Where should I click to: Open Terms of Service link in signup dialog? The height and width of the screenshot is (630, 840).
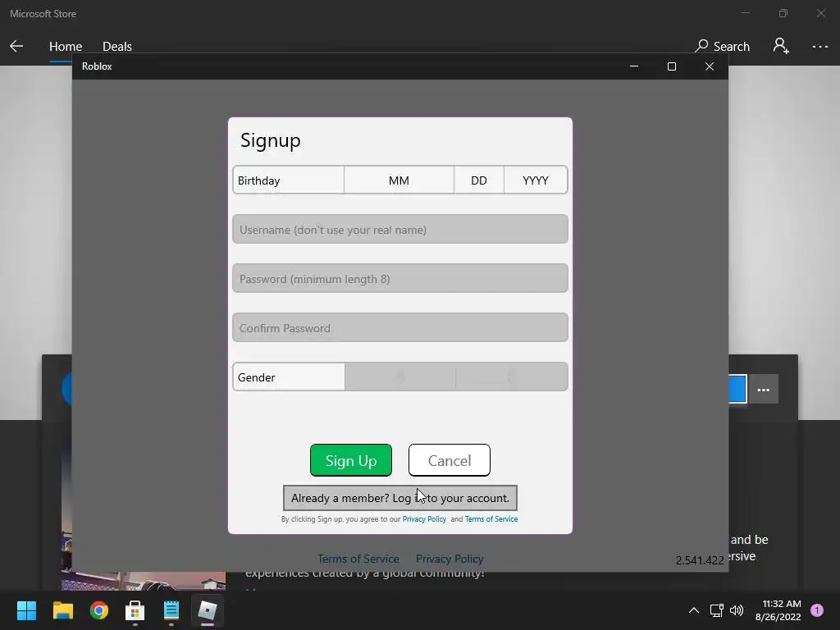click(x=491, y=519)
